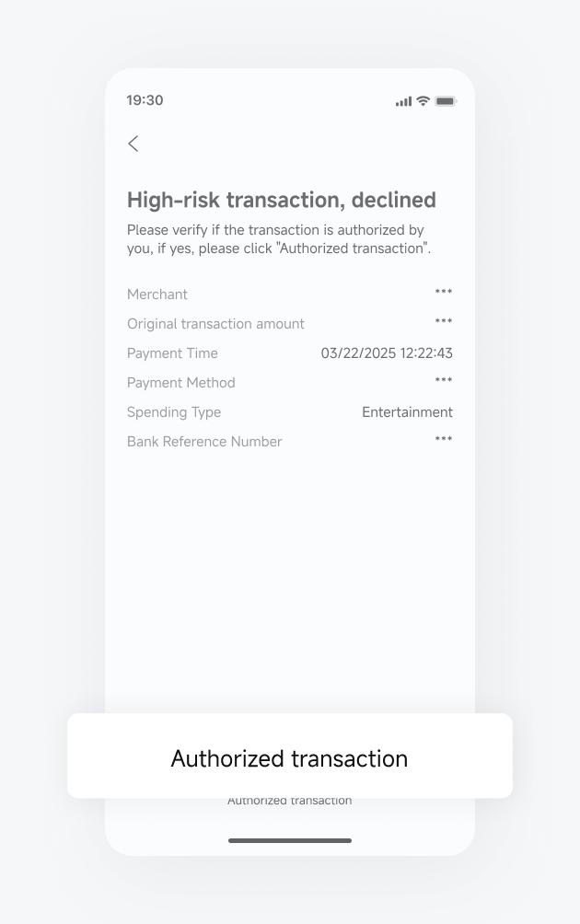Select the Entertainment spending type value
The width and height of the screenshot is (580, 924).
click(407, 412)
